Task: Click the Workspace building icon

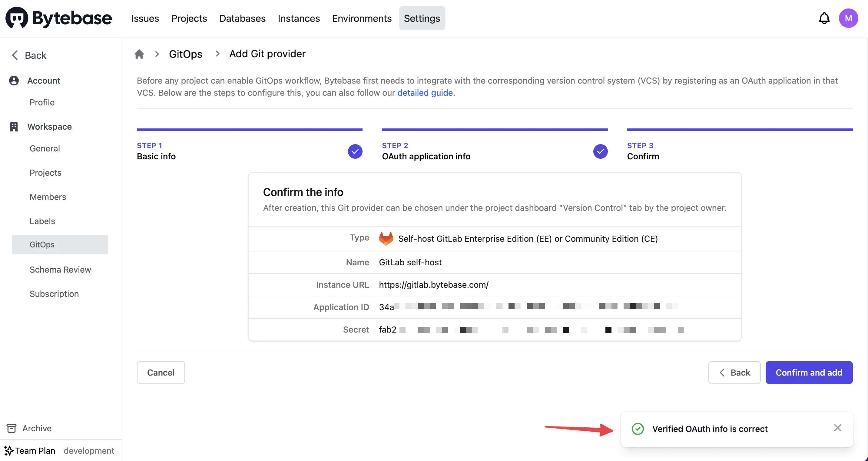Action: [14, 126]
